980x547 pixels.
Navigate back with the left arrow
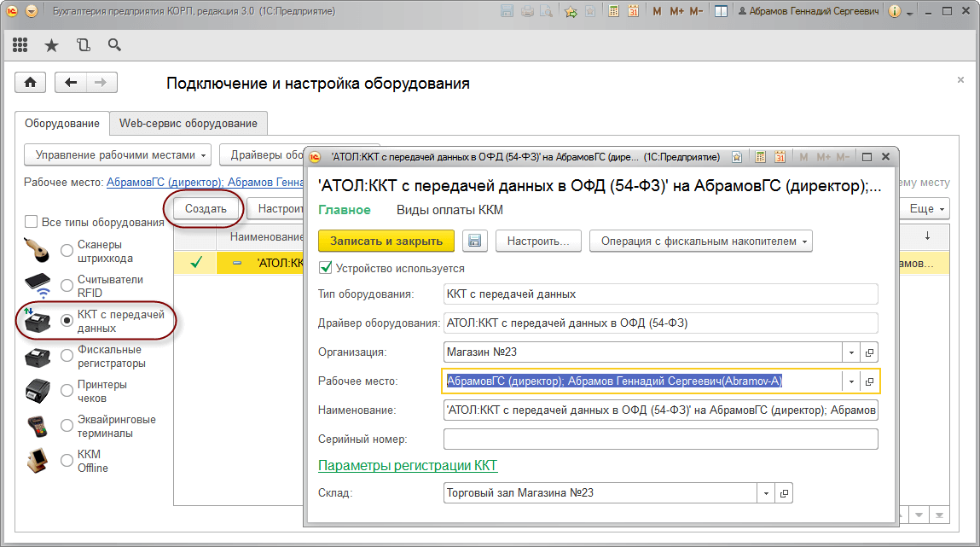point(71,83)
